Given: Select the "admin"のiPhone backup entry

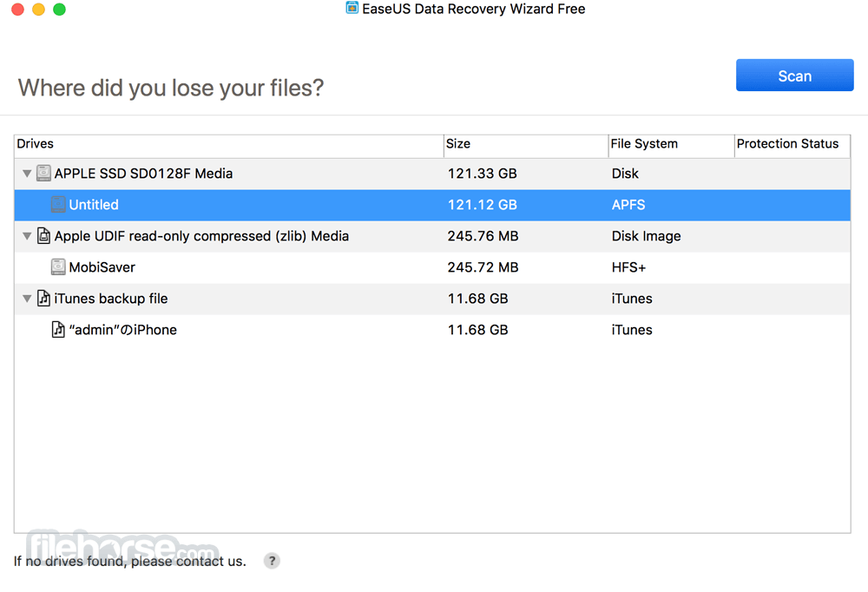Looking at the screenshot, I should 432,330.
